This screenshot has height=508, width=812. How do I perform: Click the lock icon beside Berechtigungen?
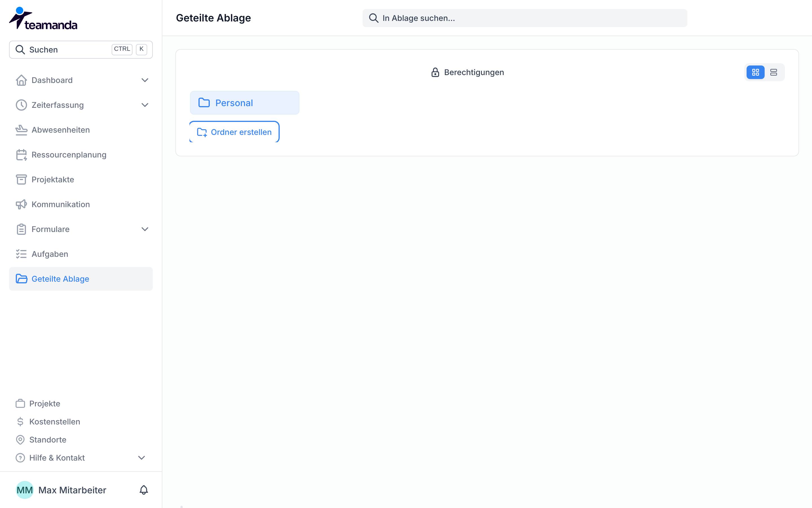(435, 72)
